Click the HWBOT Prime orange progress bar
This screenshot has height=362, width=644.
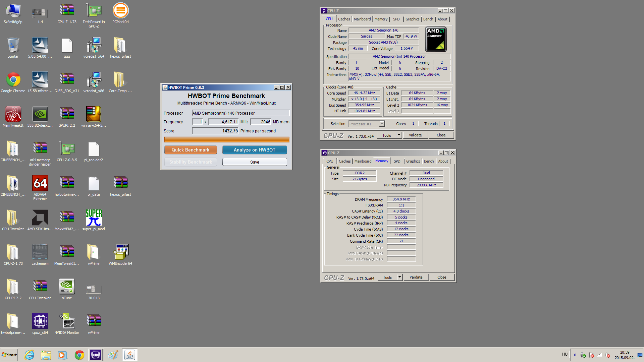[x=226, y=139]
